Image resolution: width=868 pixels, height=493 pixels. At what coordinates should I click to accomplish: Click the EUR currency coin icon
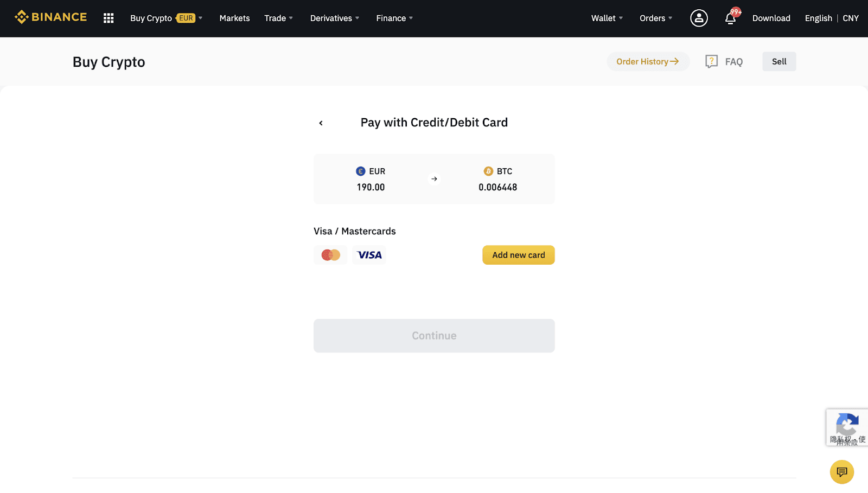(x=361, y=171)
